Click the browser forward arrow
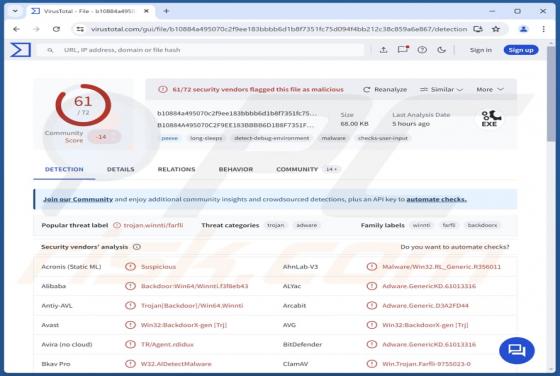This screenshot has width=560, height=376. pos(36,29)
